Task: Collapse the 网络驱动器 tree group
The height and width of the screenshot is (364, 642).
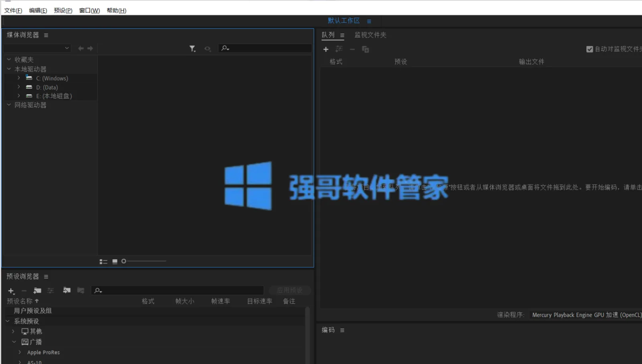Action: 9,105
